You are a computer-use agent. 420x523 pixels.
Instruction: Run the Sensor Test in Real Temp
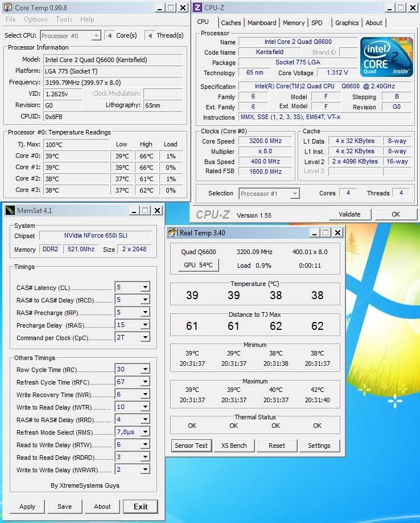[x=191, y=446]
